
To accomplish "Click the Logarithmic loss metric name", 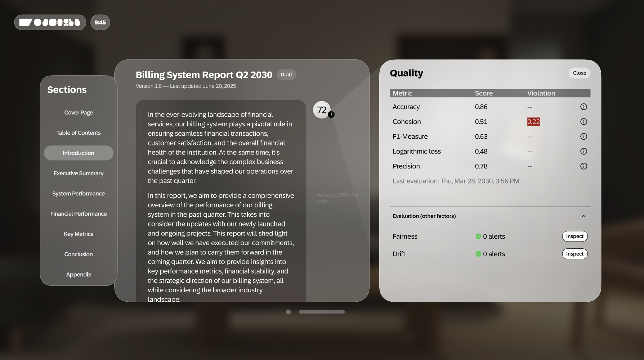I will [417, 151].
